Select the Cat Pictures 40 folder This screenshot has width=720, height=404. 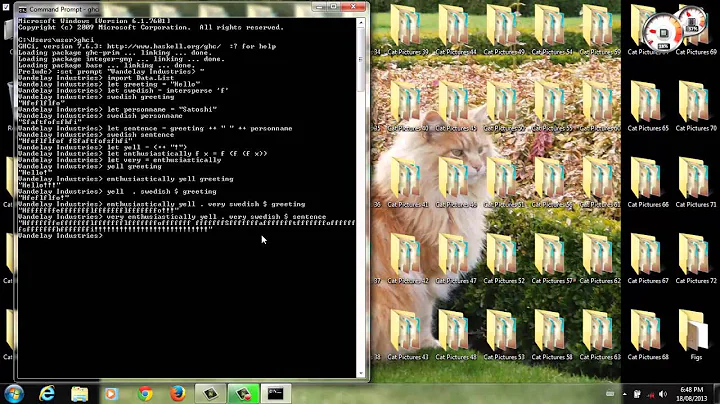pyautogui.click(x=407, y=107)
